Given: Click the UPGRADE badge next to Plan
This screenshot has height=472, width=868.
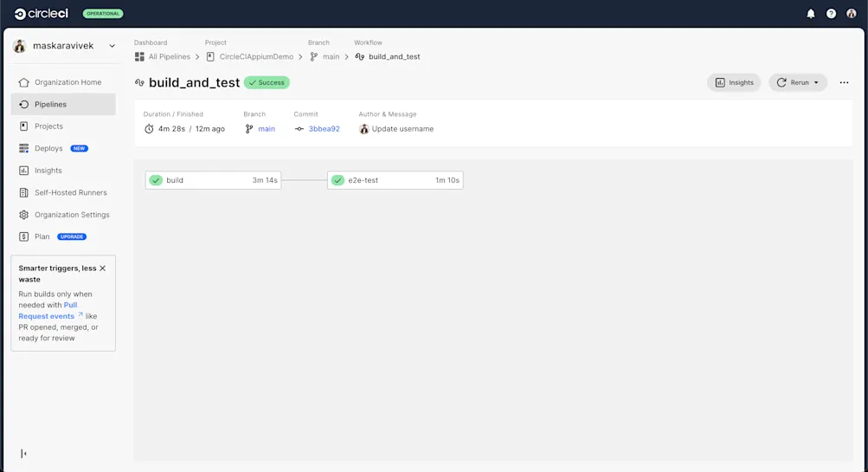Looking at the screenshot, I should [72, 236].
